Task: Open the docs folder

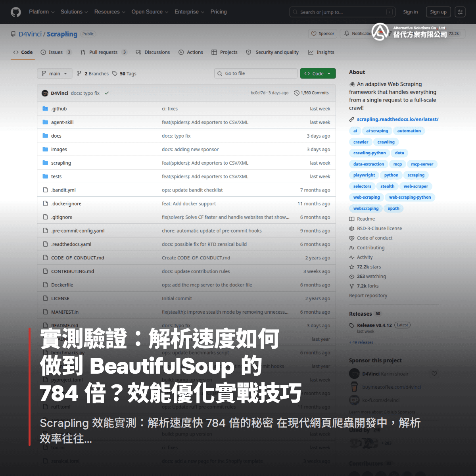Action: point(56,136)
